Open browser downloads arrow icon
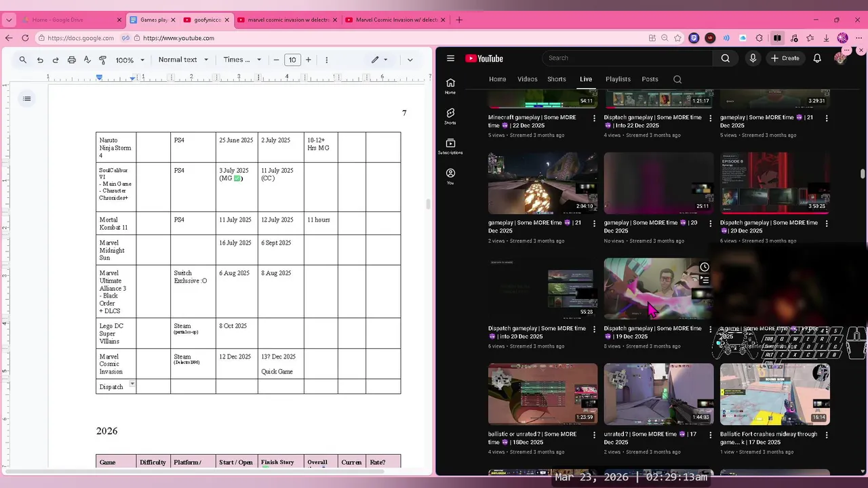 (827, 38)
